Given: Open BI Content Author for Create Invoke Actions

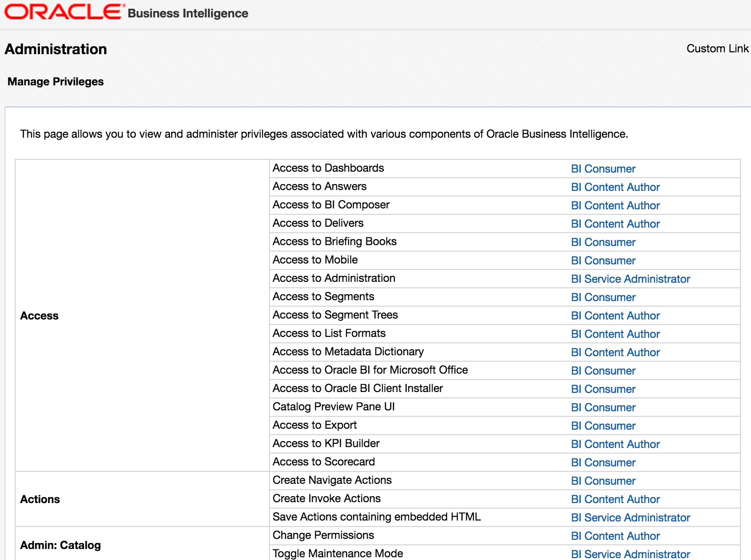Looking at the screenshot, I should click(x=615, y=499).
